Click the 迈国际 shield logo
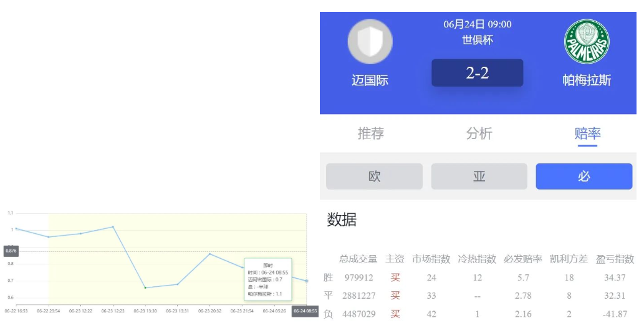The image size is (644, 328). 370,42
